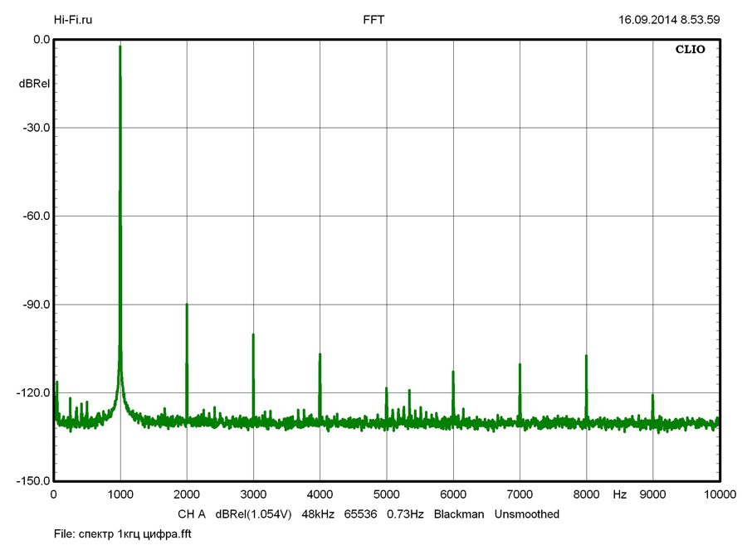Click the FFT title above the graph

373,20
